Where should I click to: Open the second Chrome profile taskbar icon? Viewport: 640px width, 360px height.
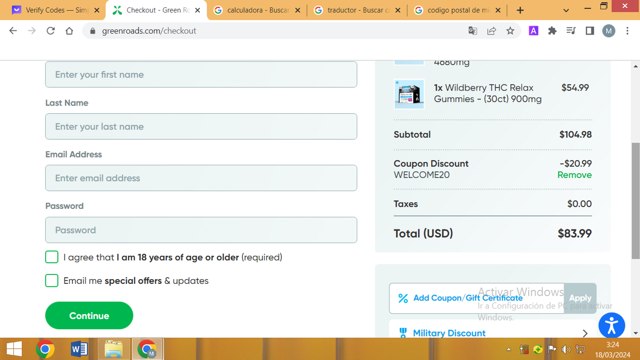point(147,349)
